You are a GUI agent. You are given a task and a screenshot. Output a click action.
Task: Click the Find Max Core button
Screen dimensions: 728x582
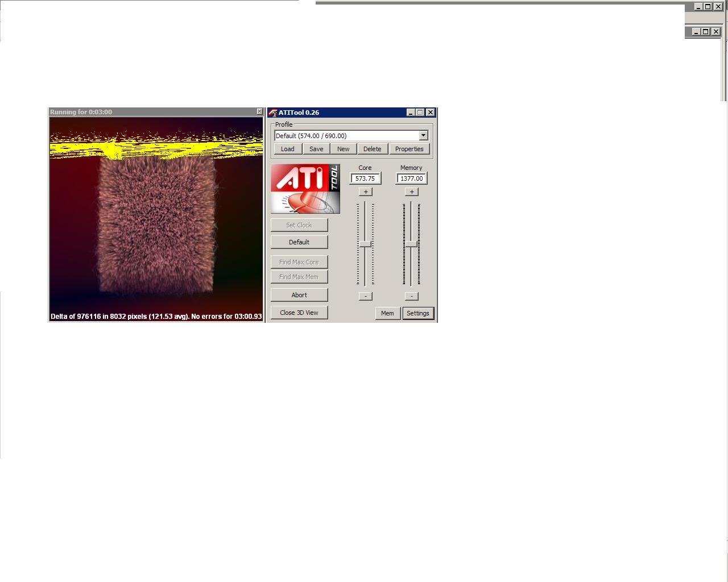click(x=299, y=262)
